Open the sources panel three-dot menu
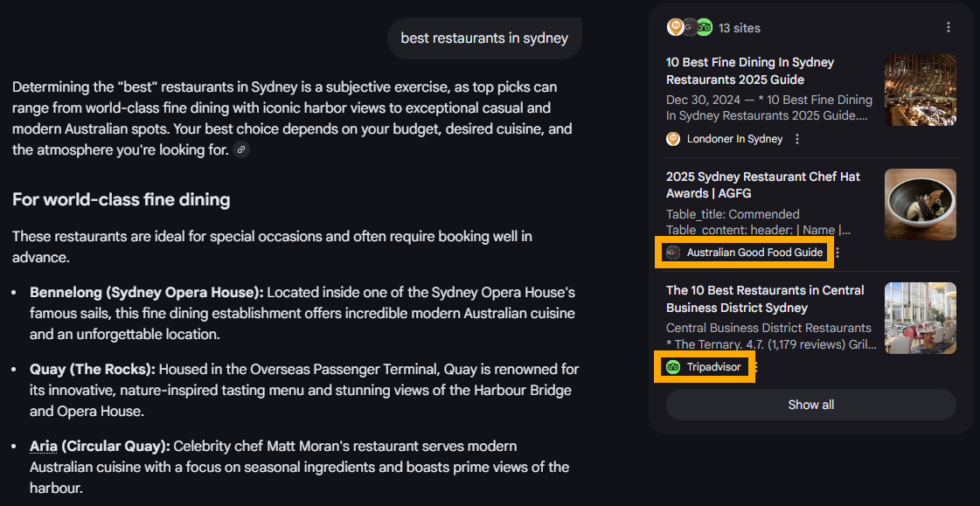The height and width of the screenshot is (506, 980). point(949,28)
